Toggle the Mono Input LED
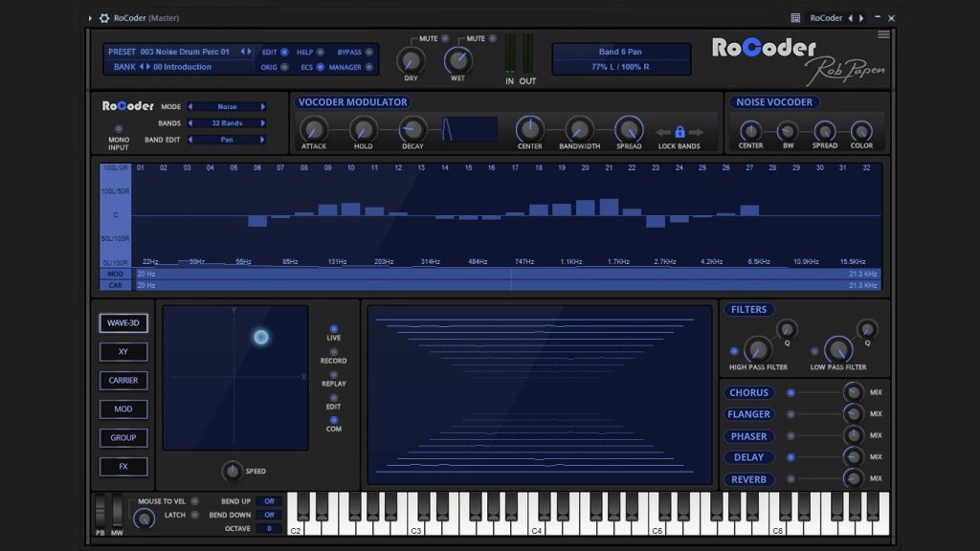The height and width of the screenshot is (551, 980). [119, 128]
